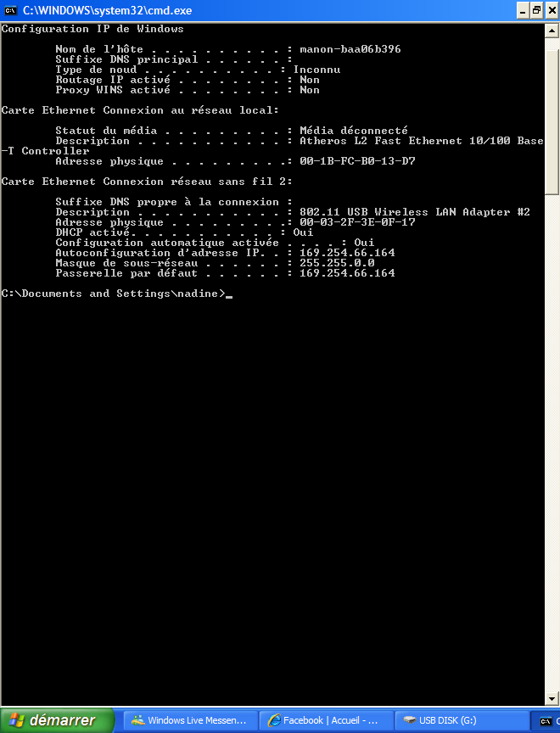Click the cmd.exe title bar system icon

click(x=10, y=10)
